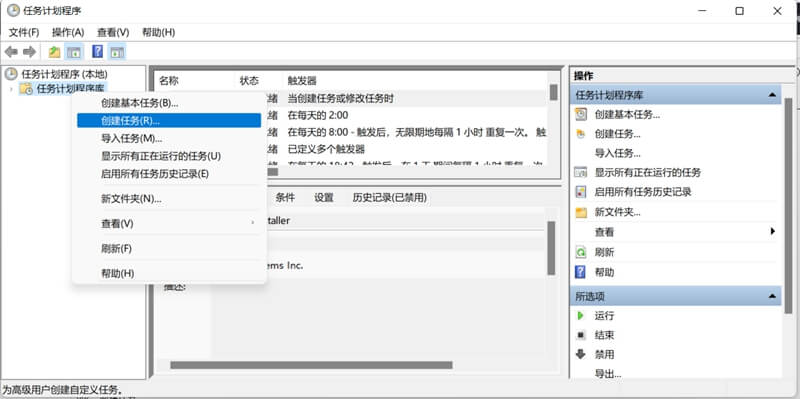Click the forward arrow toolbar icon
Viewport: 800px width, 399px height.
30,52
